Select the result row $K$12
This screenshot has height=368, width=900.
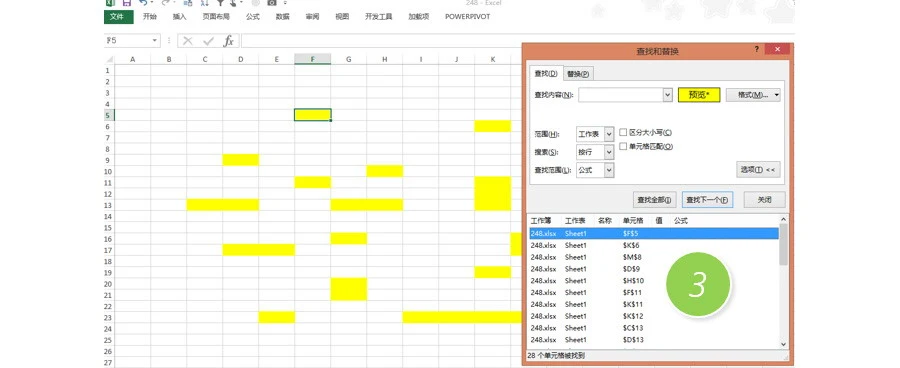653,316
